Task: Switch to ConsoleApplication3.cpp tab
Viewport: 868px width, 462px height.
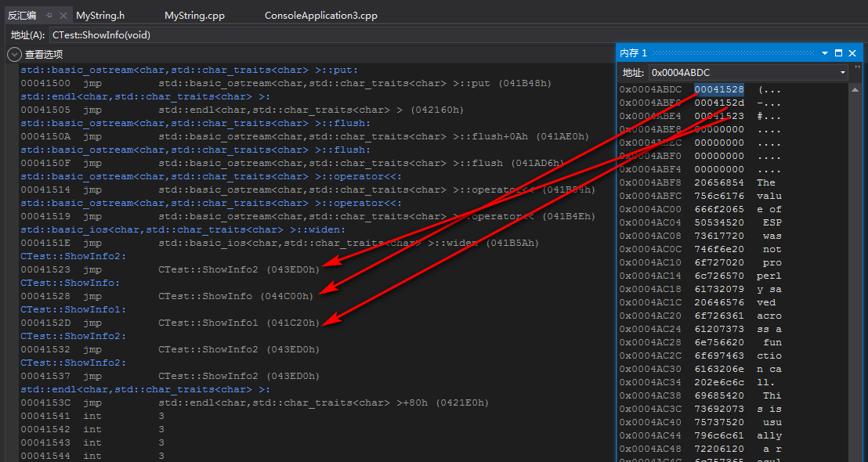Action: click(x=320, y=16)
